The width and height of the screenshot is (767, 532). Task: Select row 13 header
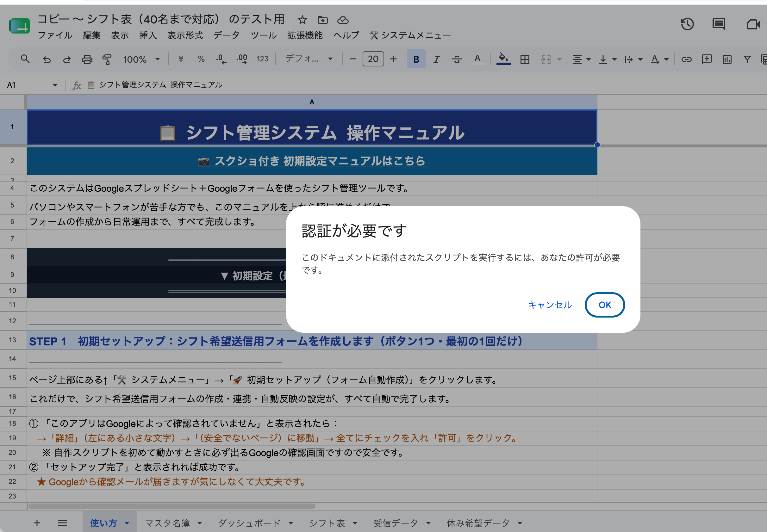click(x=13, y=340)
